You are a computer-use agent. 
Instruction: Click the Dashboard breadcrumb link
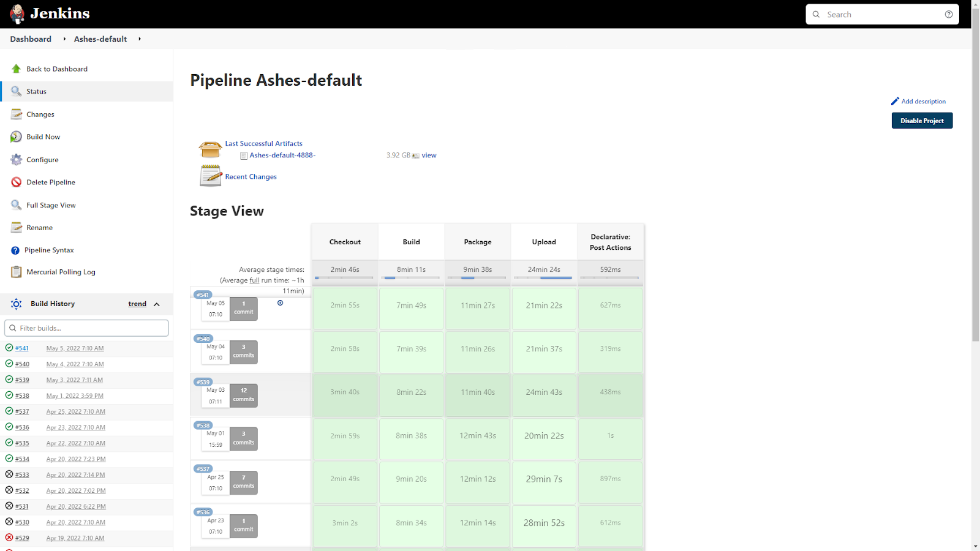[31, 39]
